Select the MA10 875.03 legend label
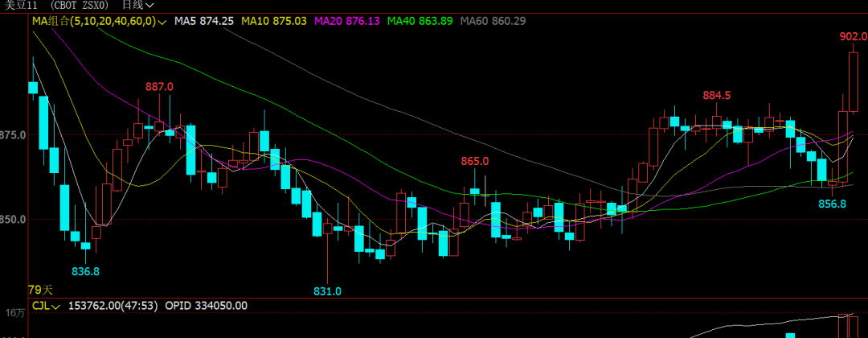Viewport: 868px width, 338px height. 275,22
